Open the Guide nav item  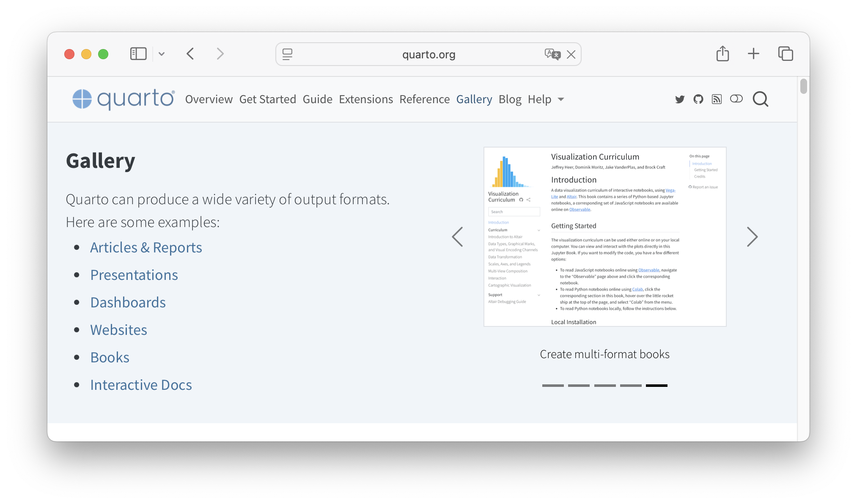[x=318, y=99]
